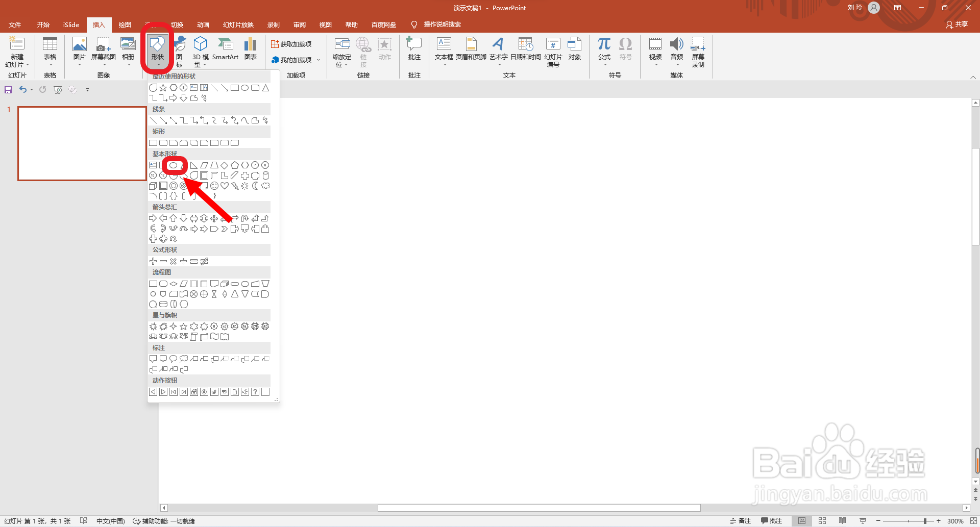Choose the vertical scroll banner shape
Viewport: 980px width, 527px height.
coord(194,337)
